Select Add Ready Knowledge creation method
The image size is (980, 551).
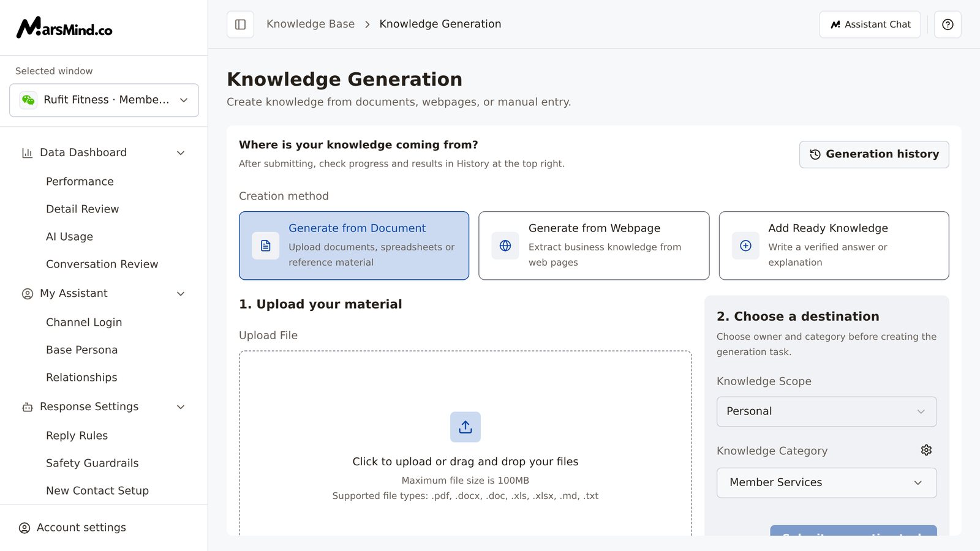point(834,246)
